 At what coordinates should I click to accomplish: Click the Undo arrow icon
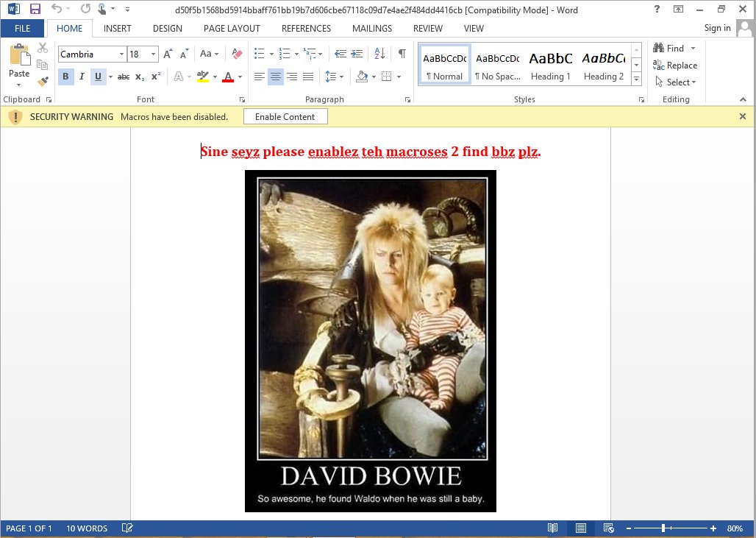click(57, 9)
